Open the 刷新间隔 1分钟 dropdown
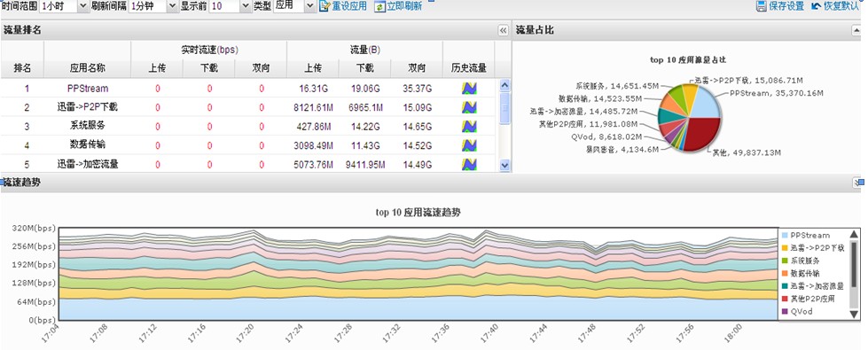868x350 pixels. (x=172, y=6)
